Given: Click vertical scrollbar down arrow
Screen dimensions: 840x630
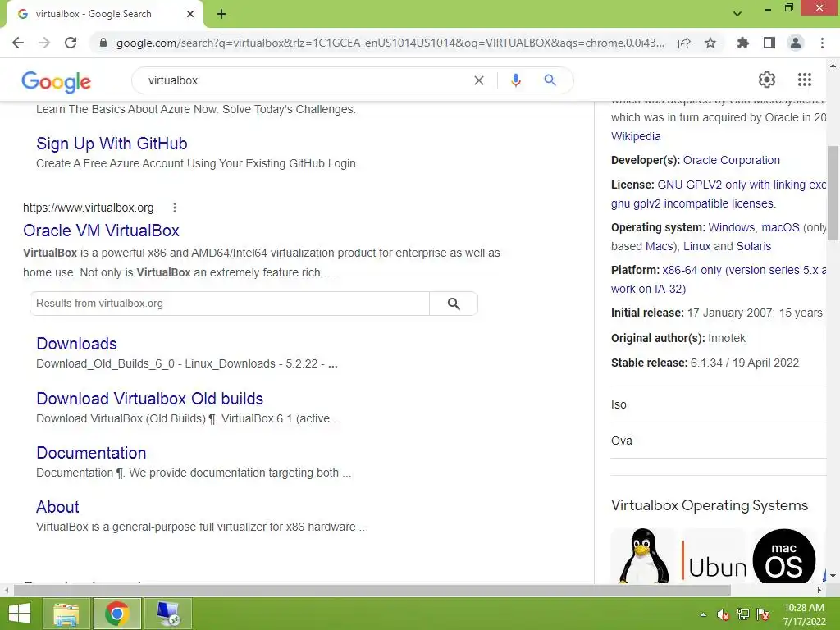Looking at the screenshot, I should (x=833, y=576).
